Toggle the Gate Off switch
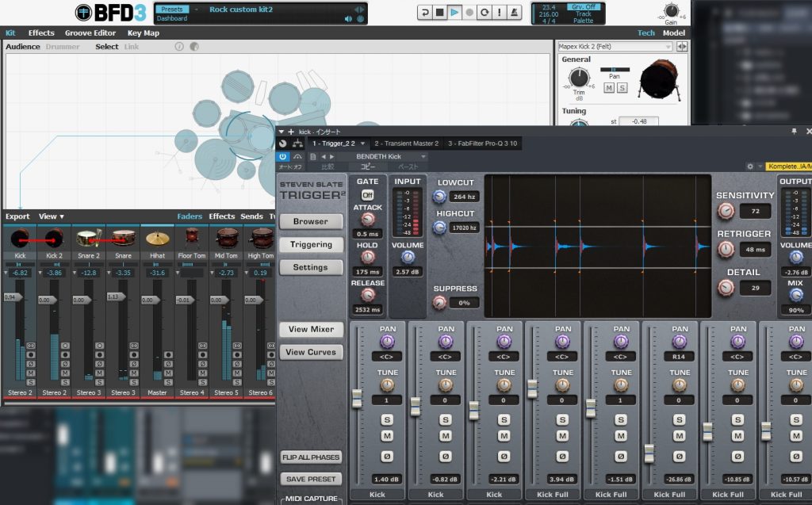812x505 pixels. [368, 195]
